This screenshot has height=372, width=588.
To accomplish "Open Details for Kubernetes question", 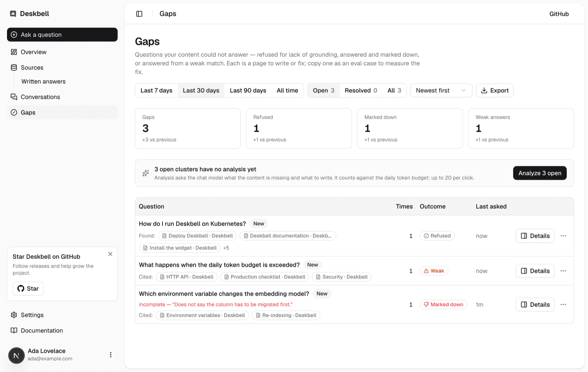I will pos(535,236).
